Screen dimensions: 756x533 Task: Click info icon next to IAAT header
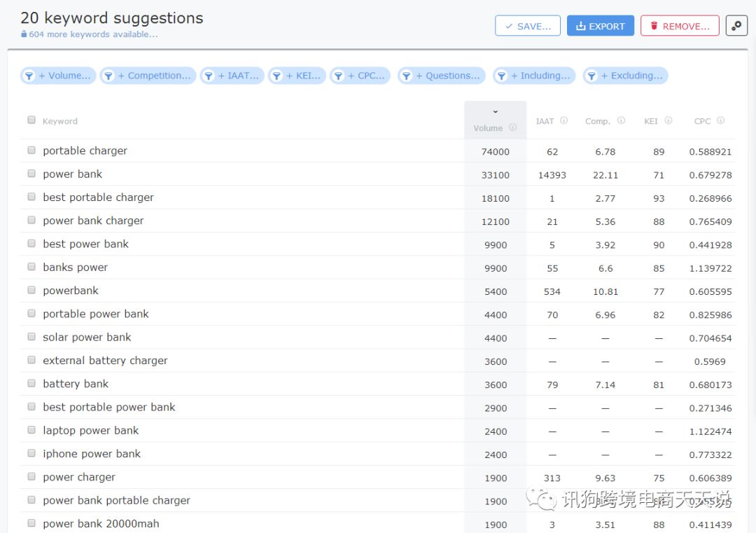coord(563,120)
